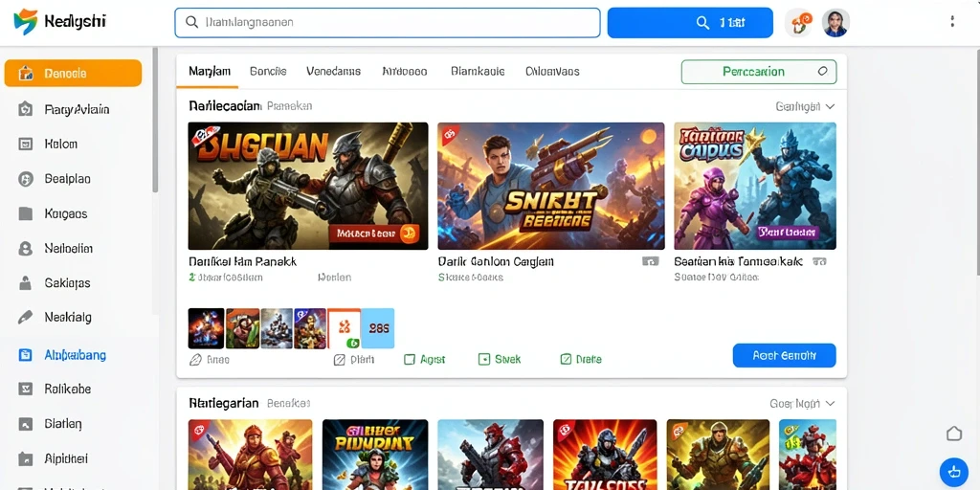Click the main page scrollbar on the right edge
This screenshot has height=490, width=980.
[x=976, y=163]
